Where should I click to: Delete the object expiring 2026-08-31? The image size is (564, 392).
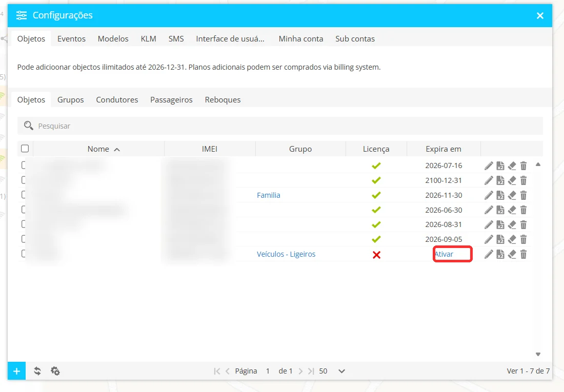523,225
